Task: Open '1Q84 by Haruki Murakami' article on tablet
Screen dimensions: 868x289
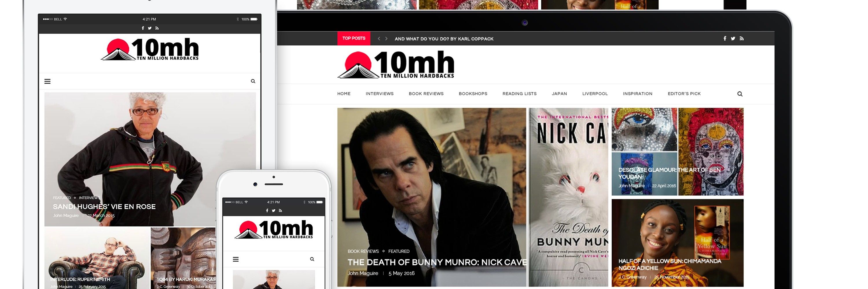Action: point(186,279)
